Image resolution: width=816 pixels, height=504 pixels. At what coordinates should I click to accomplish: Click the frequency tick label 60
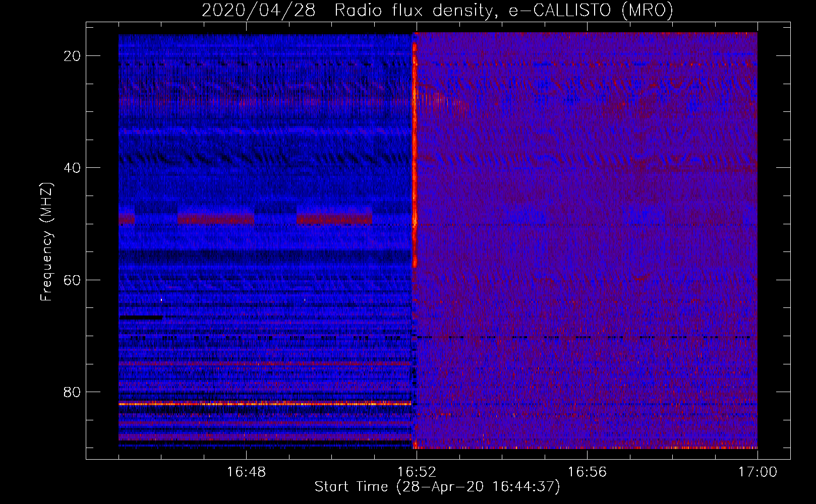(72, 280)
